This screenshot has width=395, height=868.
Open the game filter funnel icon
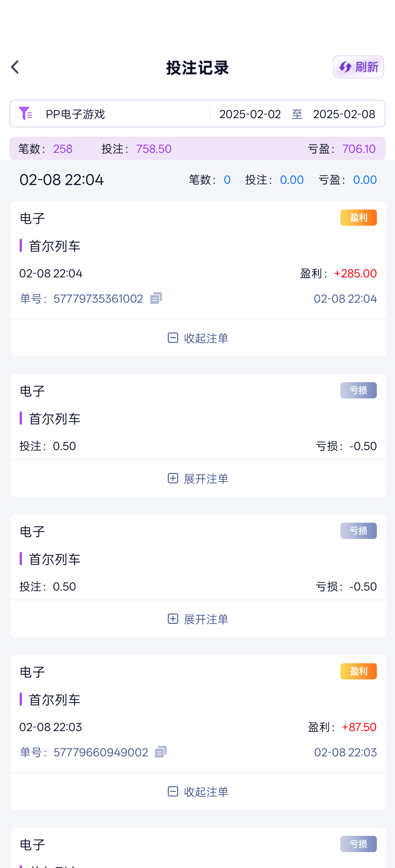(25, 114)
